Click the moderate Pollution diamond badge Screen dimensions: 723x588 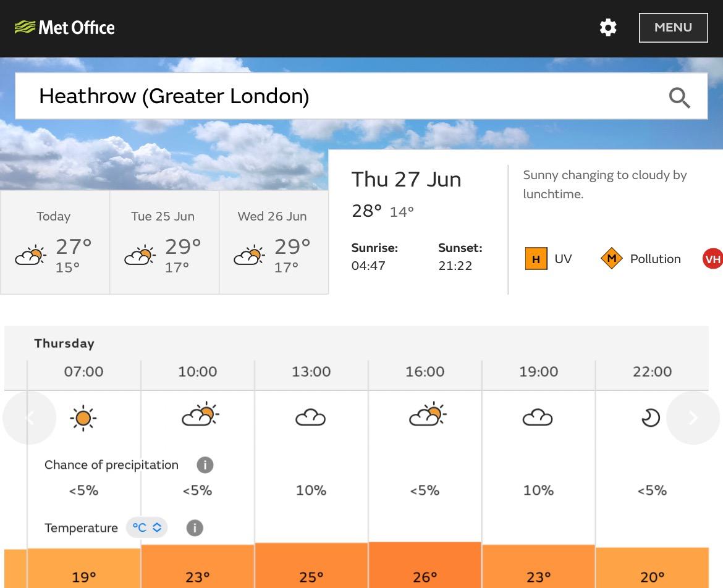[x=611, y=258]
